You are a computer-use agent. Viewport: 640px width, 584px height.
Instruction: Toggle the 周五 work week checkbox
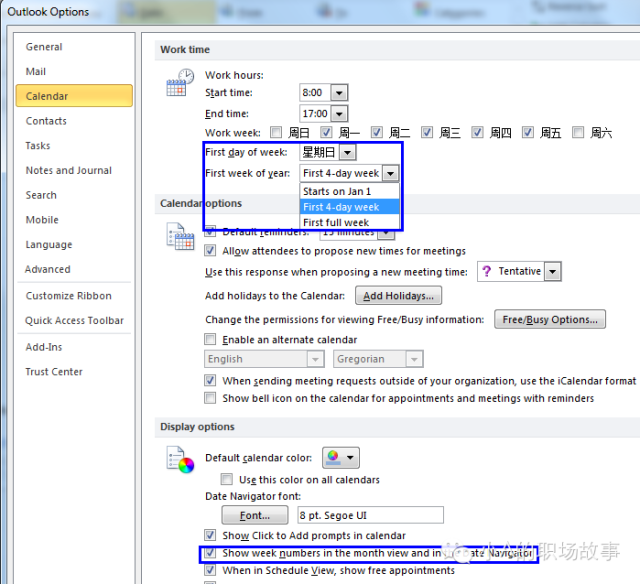click(x=528, y=132)
